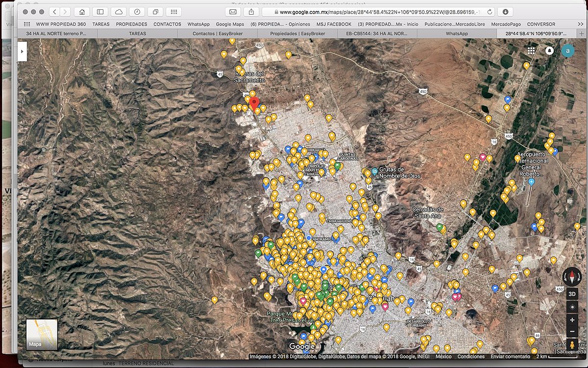This screenshot has width=588, height=368.
Task: Open Street View with the Pegman icon
Action: coord(572,345)
